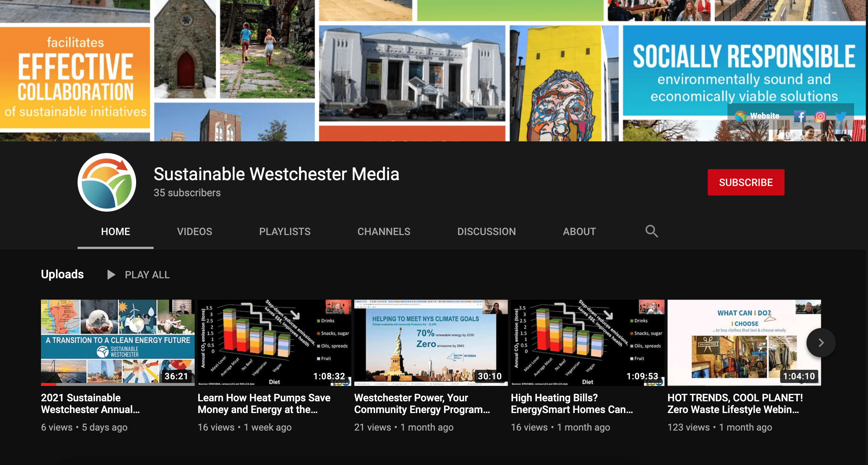Click the 'Socially Responsible' banner panel
Screen dimensions: 868x465
744,70
